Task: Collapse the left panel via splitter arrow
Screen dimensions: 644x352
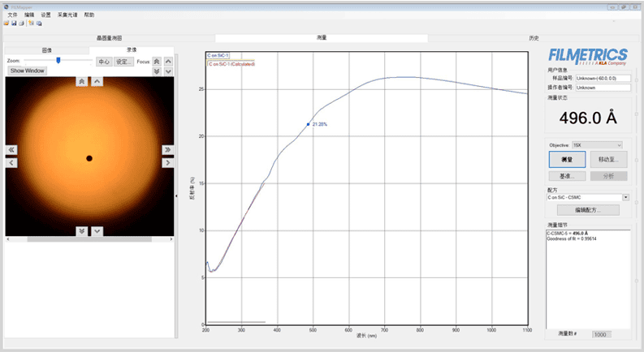Action: click(177, 195)
